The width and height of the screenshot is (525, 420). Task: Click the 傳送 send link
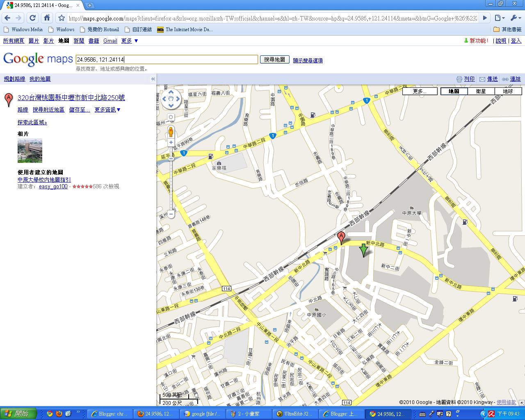(x=492, y=79)
